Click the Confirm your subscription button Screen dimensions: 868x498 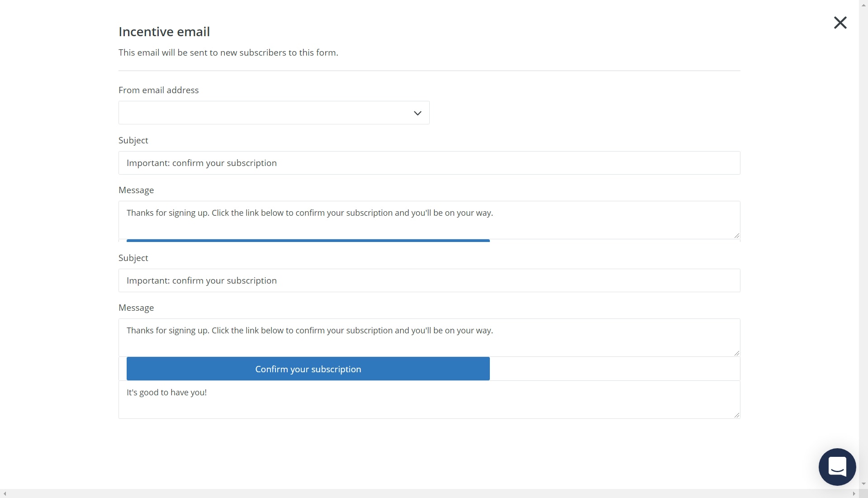pos(308,369)
